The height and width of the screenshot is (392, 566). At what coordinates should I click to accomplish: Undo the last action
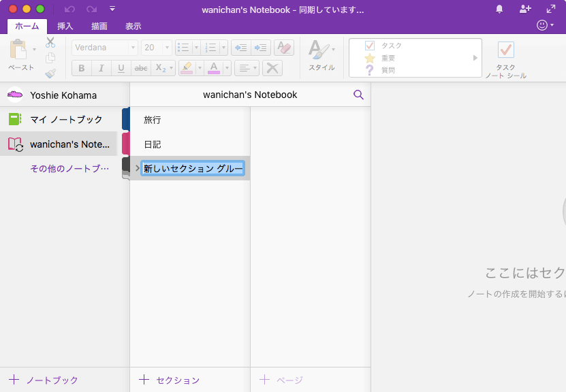click(x=69, y=10)
